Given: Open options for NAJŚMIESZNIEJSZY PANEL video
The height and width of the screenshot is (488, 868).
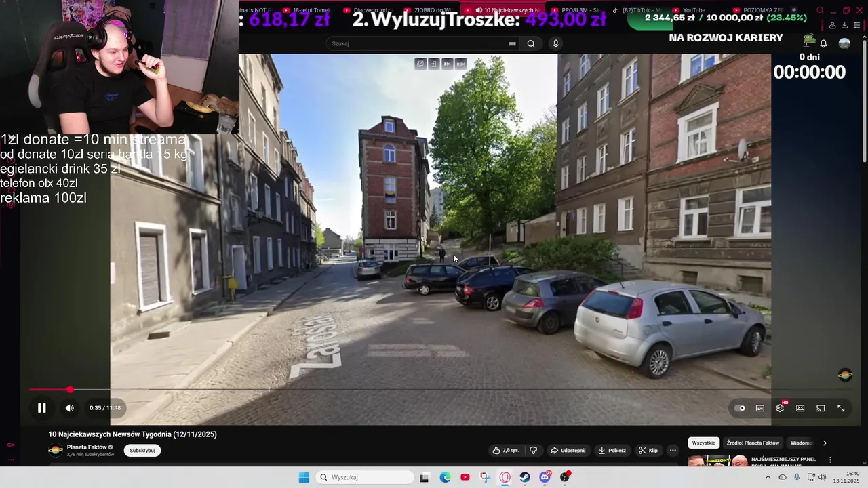Looking at the screenshot, I should pos(830,460).
